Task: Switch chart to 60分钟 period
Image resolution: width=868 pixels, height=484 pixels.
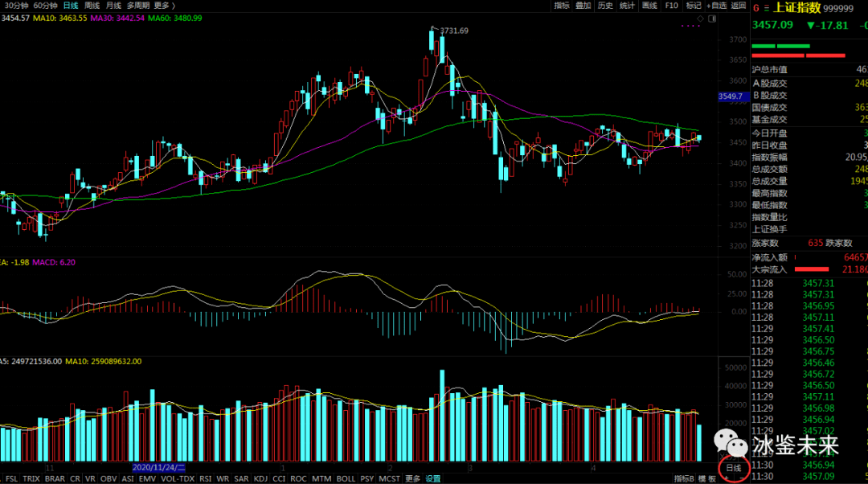Action: (45, 6)
